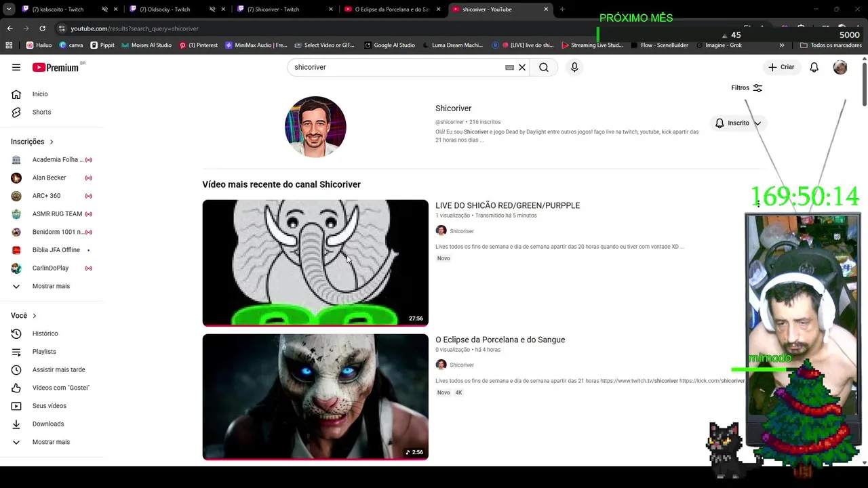This screenshot has height=488, width=868.
Task: Click the Criar button
Action: (x=781, y=67)
